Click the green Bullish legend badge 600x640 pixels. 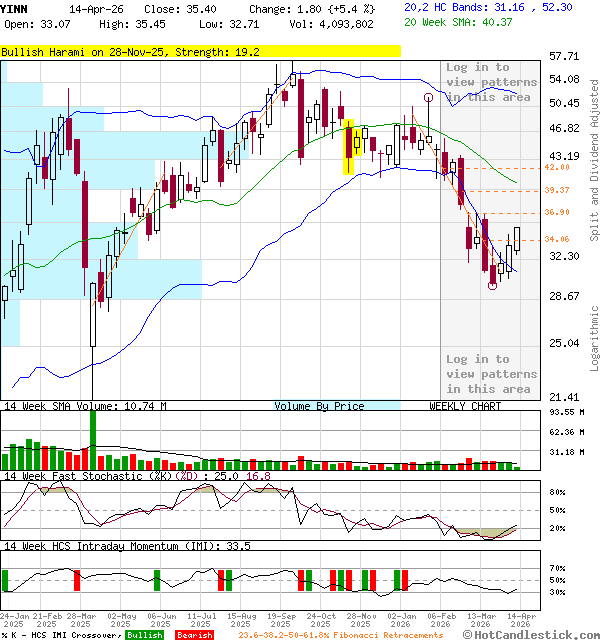[144, 634]
